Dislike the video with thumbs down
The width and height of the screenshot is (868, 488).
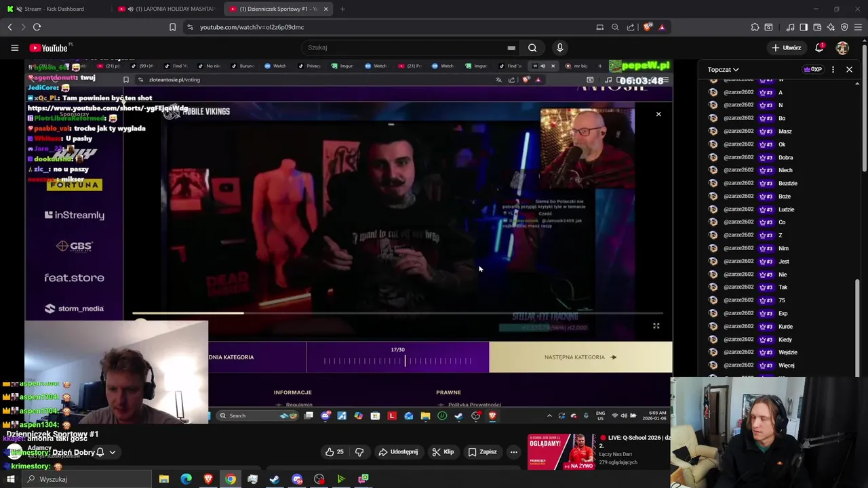(x=360, y=452)
